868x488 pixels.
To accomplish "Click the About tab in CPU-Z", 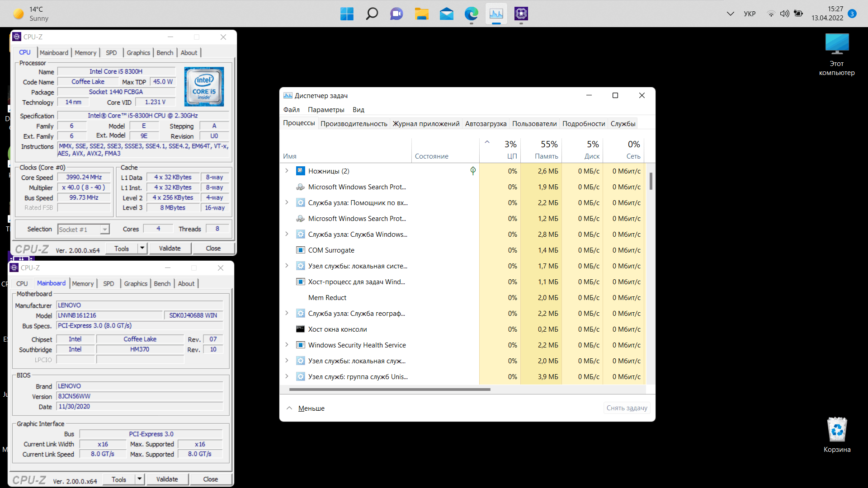I will point(189,52).
